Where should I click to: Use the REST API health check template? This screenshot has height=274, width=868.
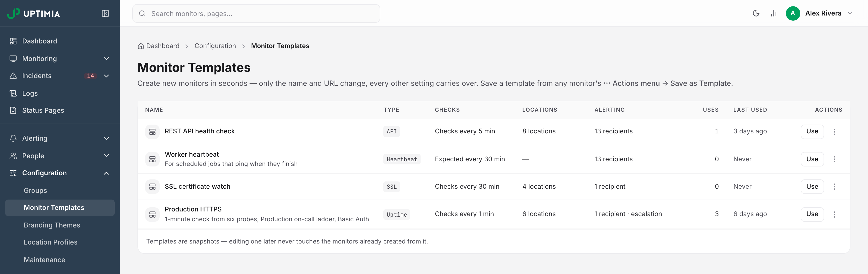click(x=812, y=131)
